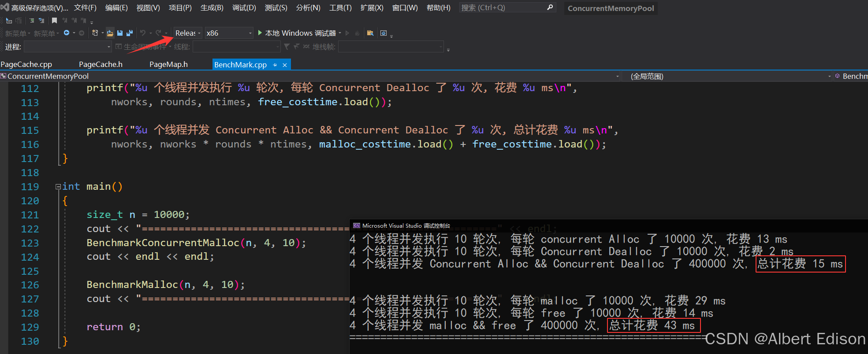Click 'free_costtime.load()' on line 113
The image size is (868, 354).
(x=319, y=102)
